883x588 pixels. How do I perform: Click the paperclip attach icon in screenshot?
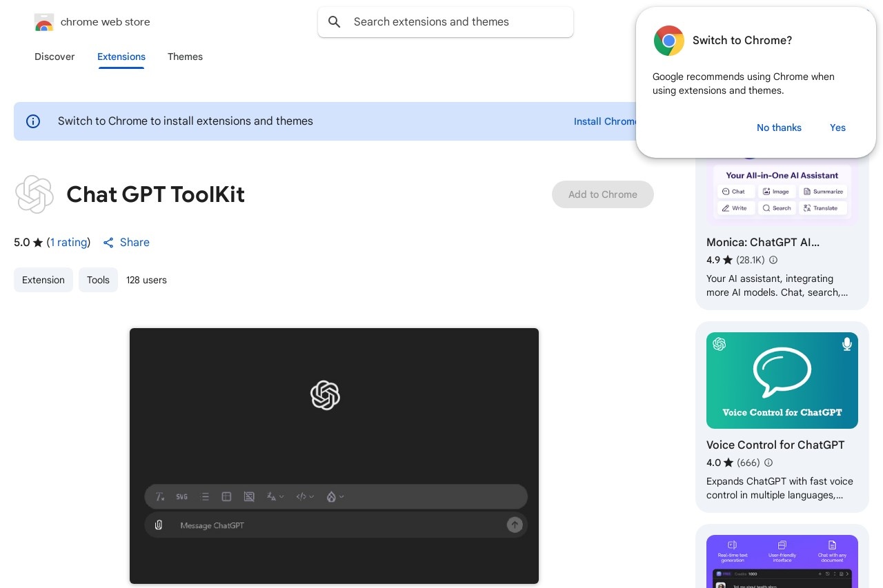tap(159, 525)
